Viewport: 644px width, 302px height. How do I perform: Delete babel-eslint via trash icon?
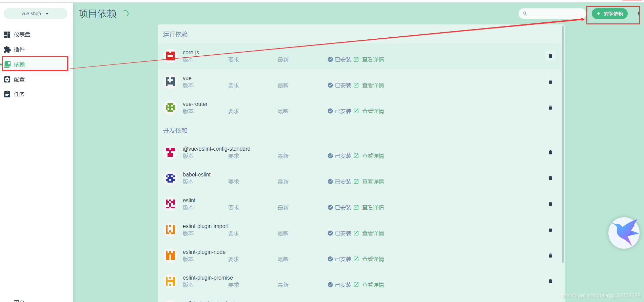coord(550,178)
